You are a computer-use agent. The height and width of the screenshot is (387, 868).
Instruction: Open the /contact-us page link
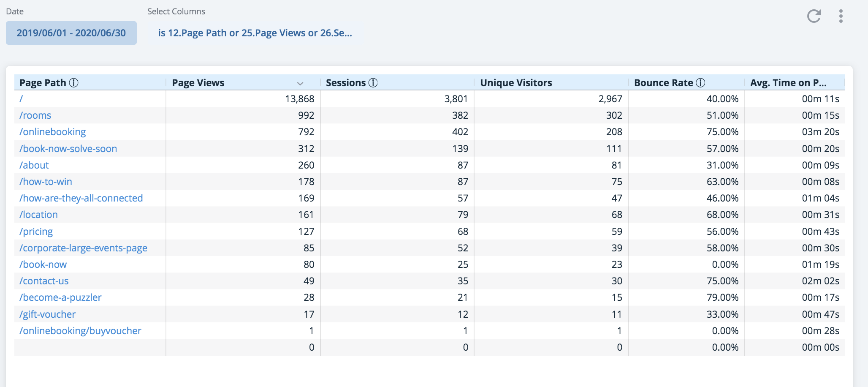pyautogui.click(x=44, y=281)
